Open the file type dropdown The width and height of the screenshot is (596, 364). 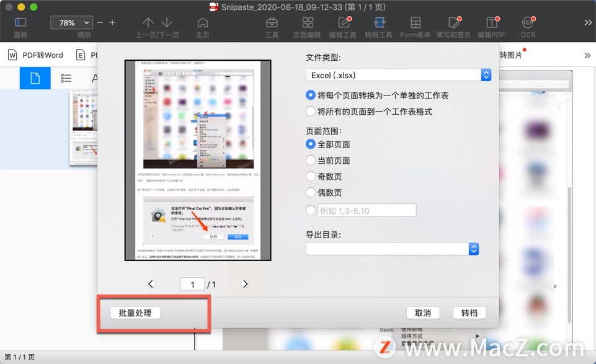pos(398,75)
